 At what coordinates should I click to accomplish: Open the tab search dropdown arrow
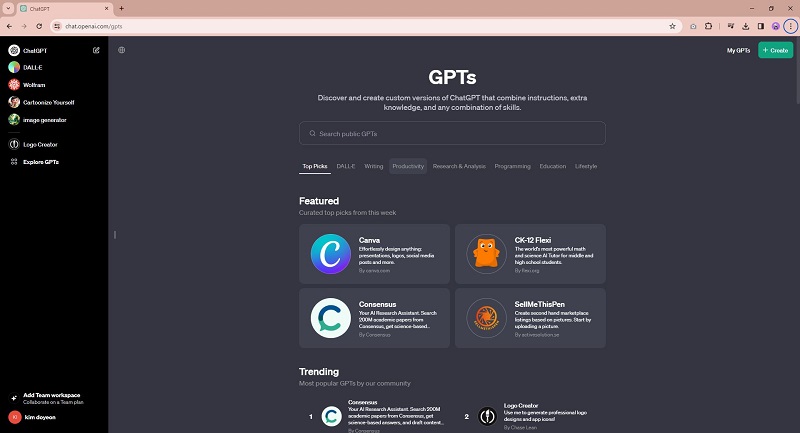[8, 8]
